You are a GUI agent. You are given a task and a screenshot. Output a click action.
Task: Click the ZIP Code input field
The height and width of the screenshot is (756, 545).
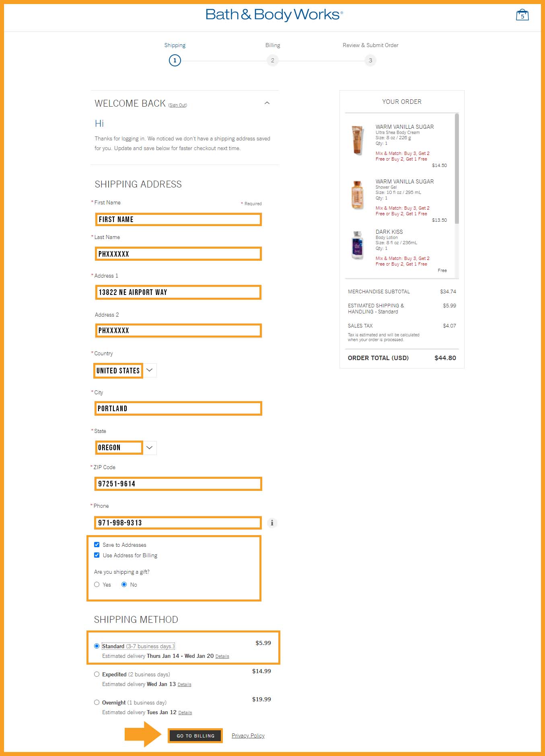point(178,484)
